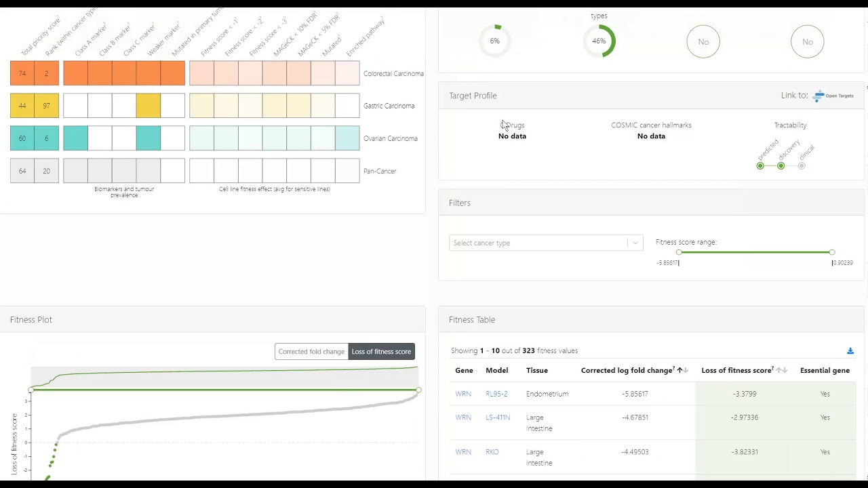The image size is (868, 488).
Task: Click the Model column header
Action: (497, 371)
